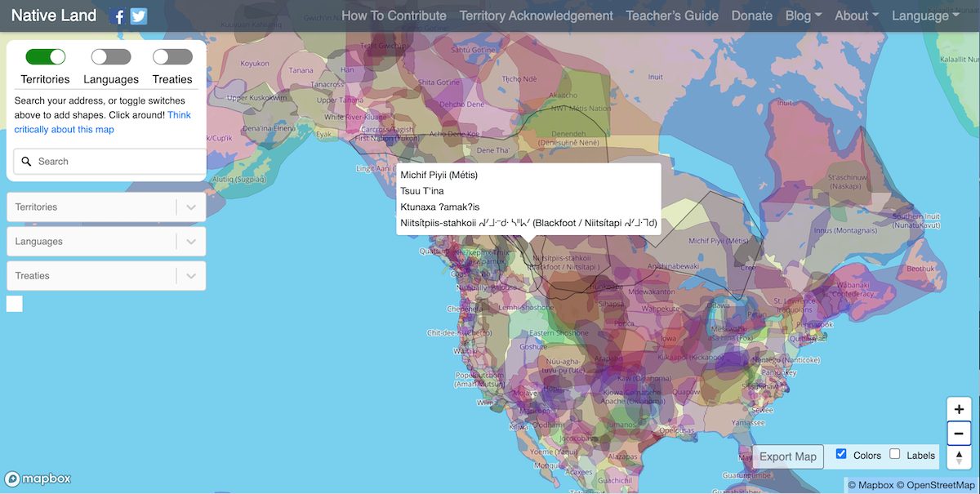Open the Language dropdown menu
This screenshot has height=494, width=980.
click(x=925, y=16)
